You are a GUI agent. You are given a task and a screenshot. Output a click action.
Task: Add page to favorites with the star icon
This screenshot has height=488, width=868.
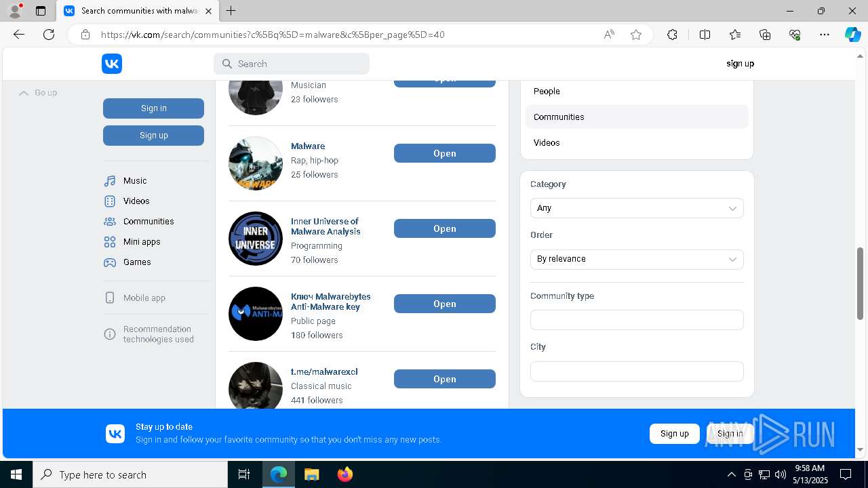point(636,35)
